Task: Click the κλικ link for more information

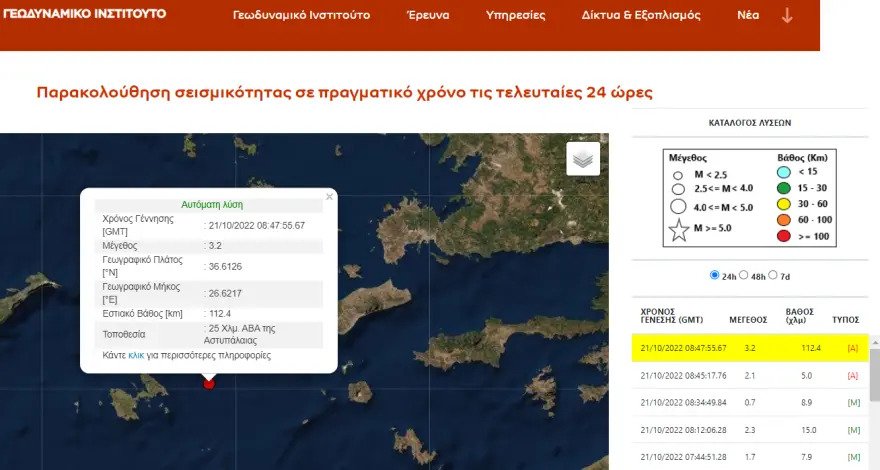Action: (136, 355)
